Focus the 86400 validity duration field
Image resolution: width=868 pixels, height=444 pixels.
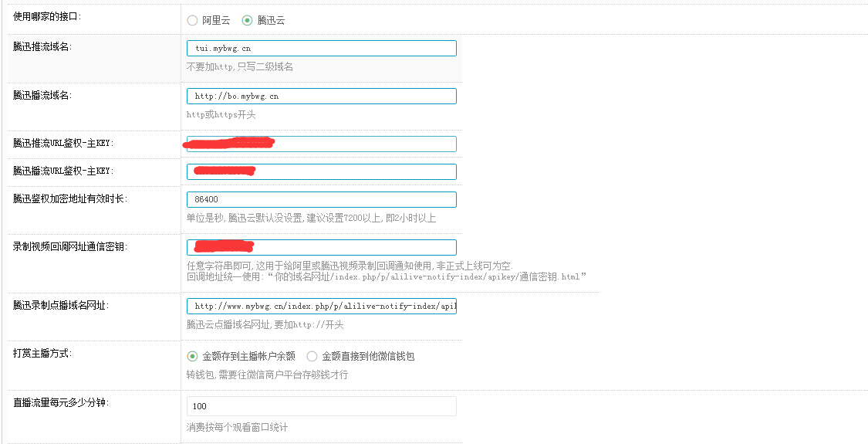point(321,199)
